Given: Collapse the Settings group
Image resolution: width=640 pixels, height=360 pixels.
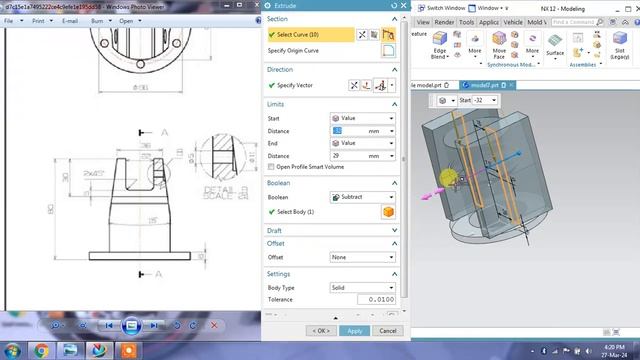Looking at the screenshot, I should [394, 274].
